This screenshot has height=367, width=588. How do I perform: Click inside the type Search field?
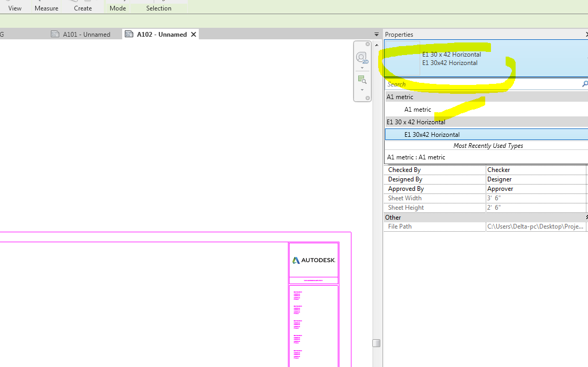pos(472,84)
